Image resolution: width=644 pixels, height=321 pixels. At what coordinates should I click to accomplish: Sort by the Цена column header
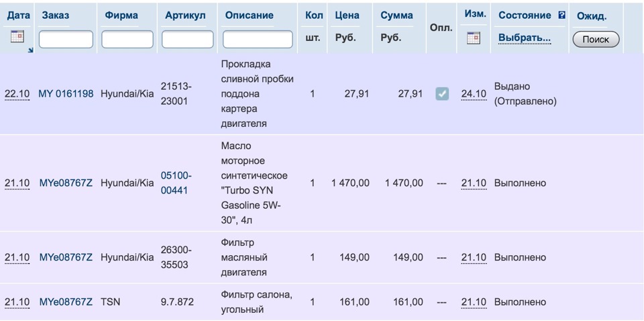[347, 15]
